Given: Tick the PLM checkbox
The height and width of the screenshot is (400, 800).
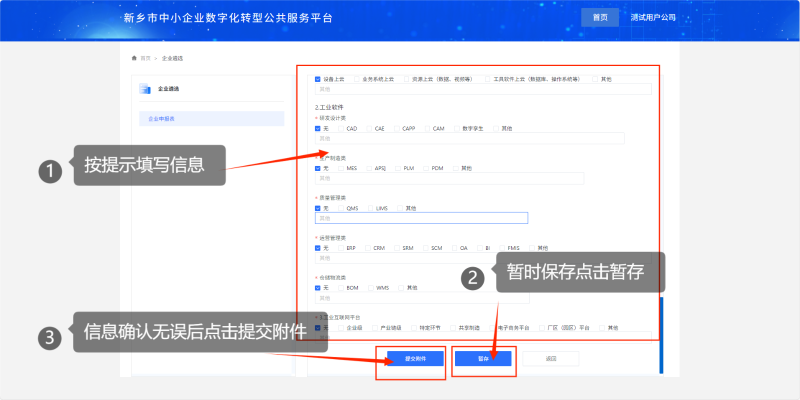Looking at the screenshot, I should click(x=398, y=168).
